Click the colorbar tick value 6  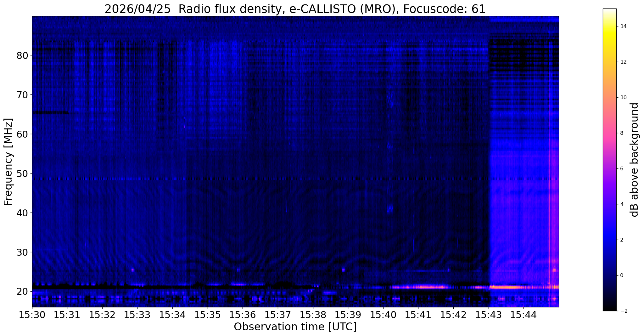(x=622, y=168)
